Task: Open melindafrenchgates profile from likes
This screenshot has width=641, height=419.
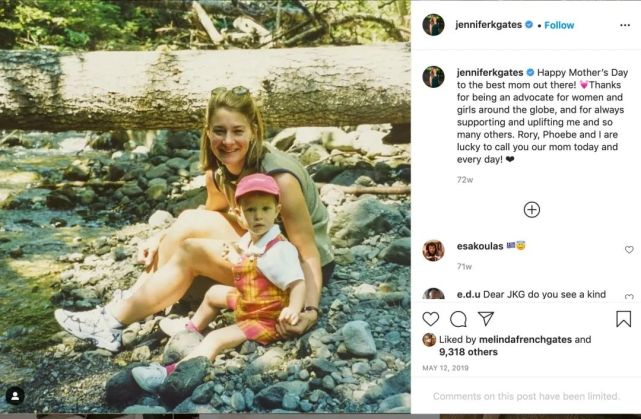Action: coord(519,340)
